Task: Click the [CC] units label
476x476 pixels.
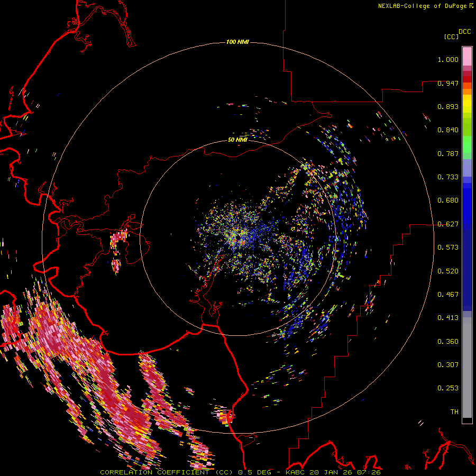Action: 451,36
